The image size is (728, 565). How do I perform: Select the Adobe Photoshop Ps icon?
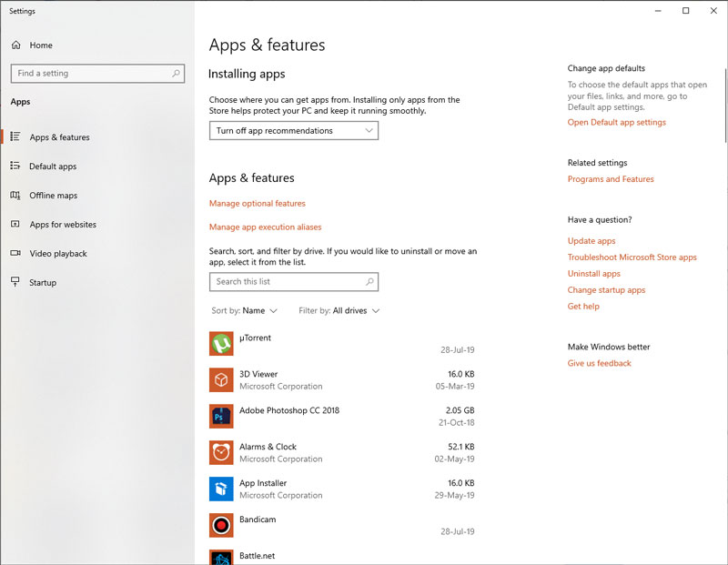click(221, 416)
